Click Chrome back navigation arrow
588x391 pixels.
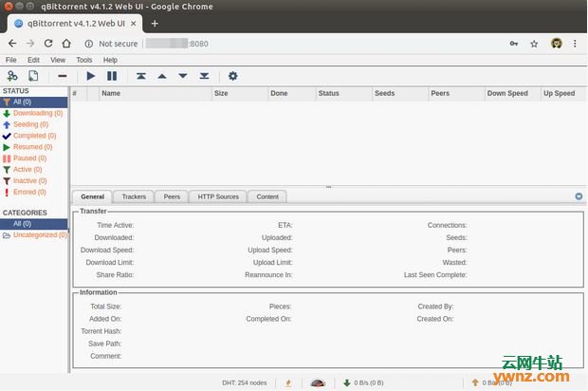point(12,44)
